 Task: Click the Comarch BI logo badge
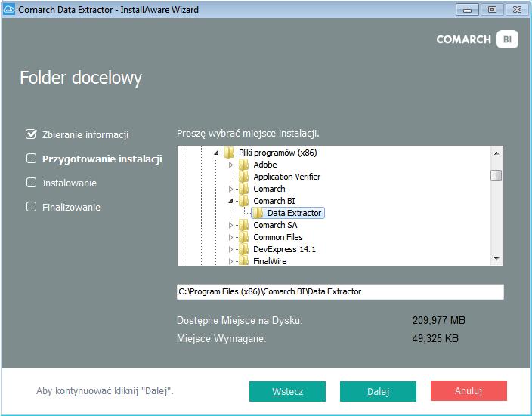click(x=507, y=39)
